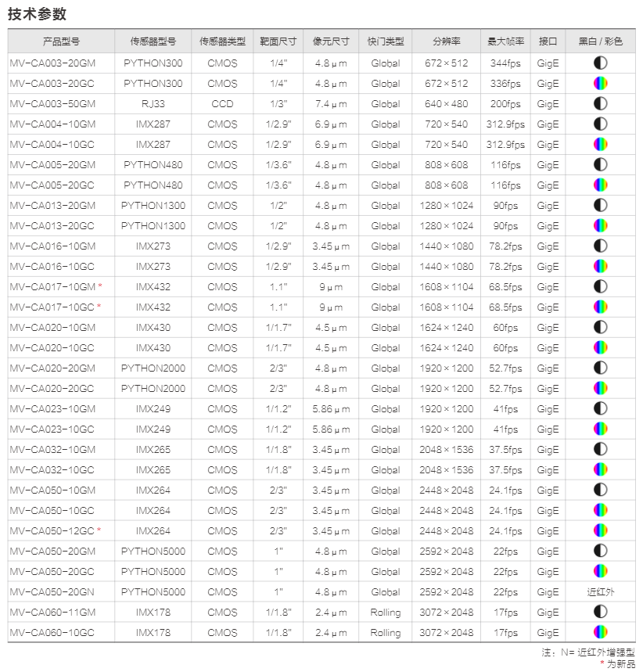This screenshot has height=672, width=643.
Task: Click the monochrome icon for MV-CA050-20GM
Action: click(x=600, y=552)
